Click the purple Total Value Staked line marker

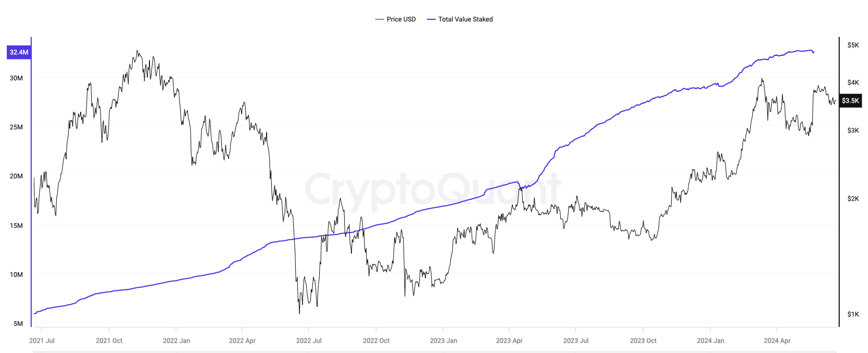pos(431,19)
